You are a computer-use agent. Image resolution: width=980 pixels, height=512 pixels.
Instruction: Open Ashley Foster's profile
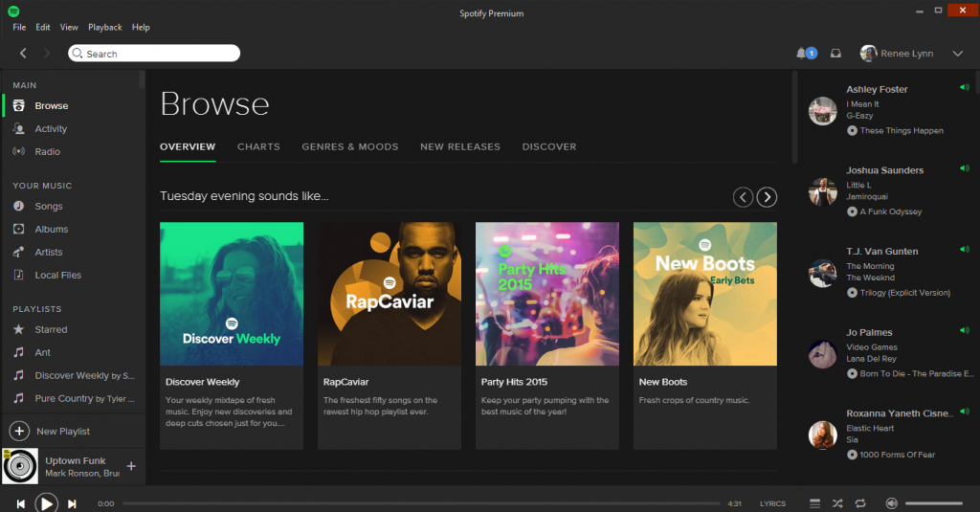click(x=877, y=89)
